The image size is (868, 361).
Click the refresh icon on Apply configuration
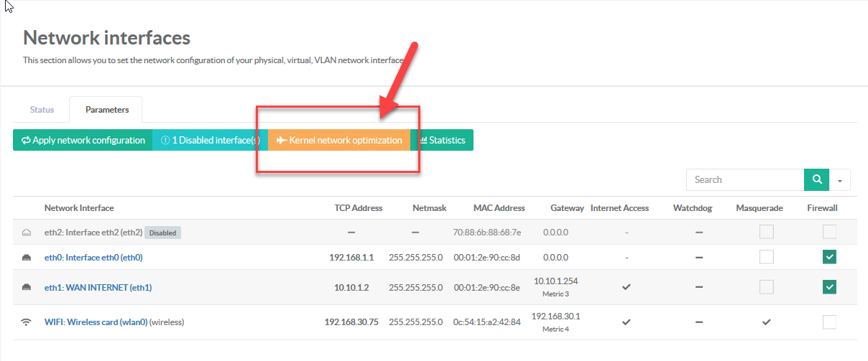[x=26, y=141]
